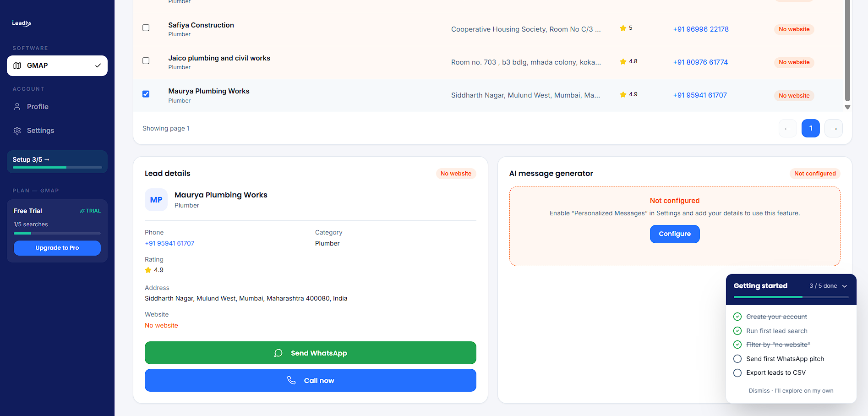Click '1/5 searches' text

coord(31,224)
